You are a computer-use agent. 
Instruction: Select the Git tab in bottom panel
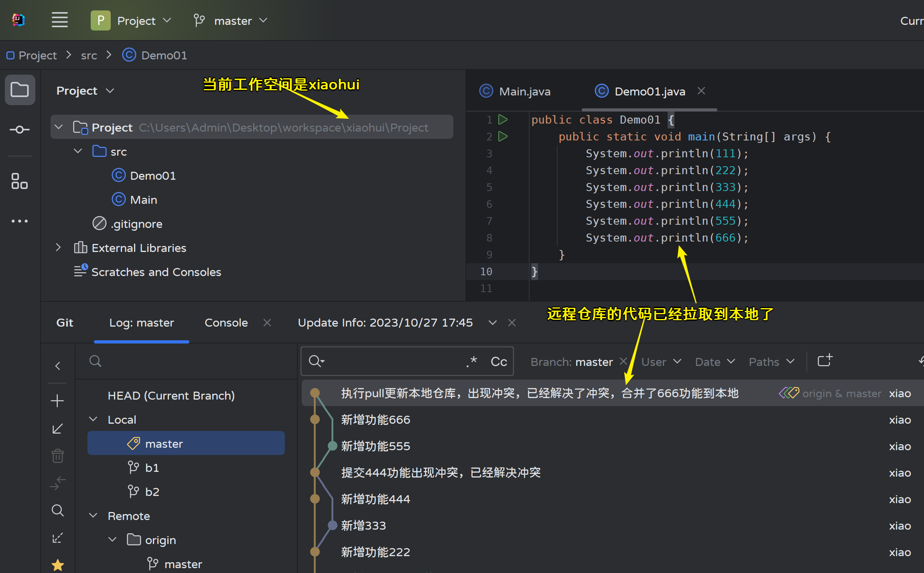[65, 323]
